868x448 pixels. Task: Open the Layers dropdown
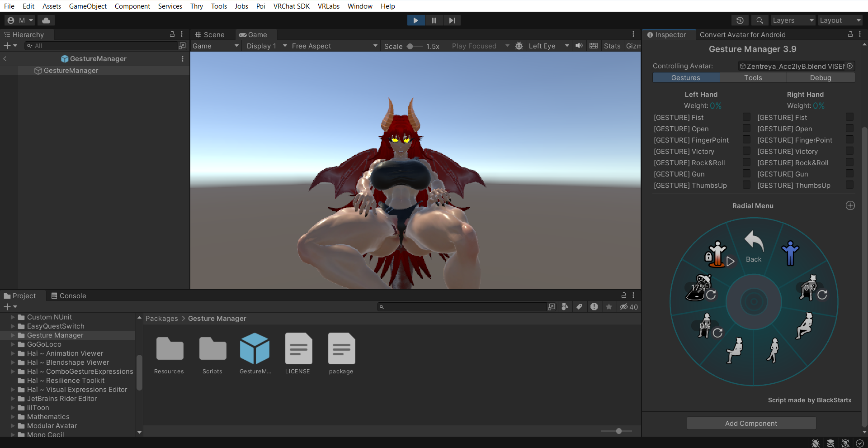[793, 20]
